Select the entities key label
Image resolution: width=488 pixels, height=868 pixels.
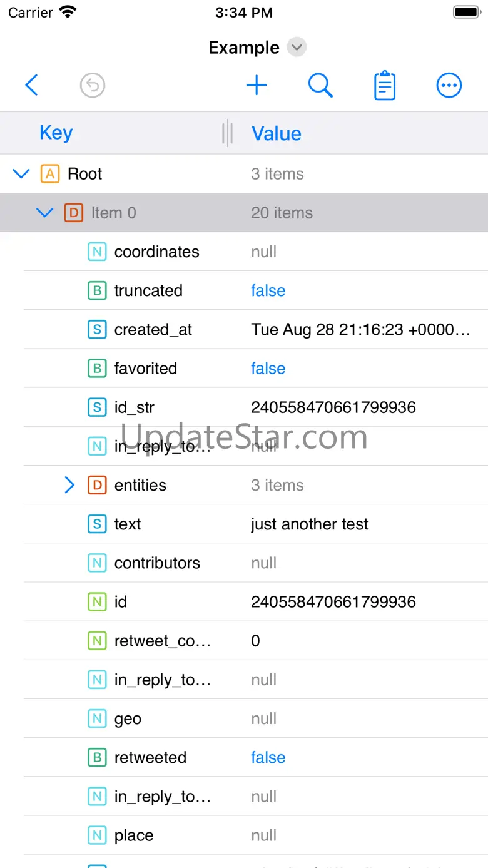tap(140, 485)
